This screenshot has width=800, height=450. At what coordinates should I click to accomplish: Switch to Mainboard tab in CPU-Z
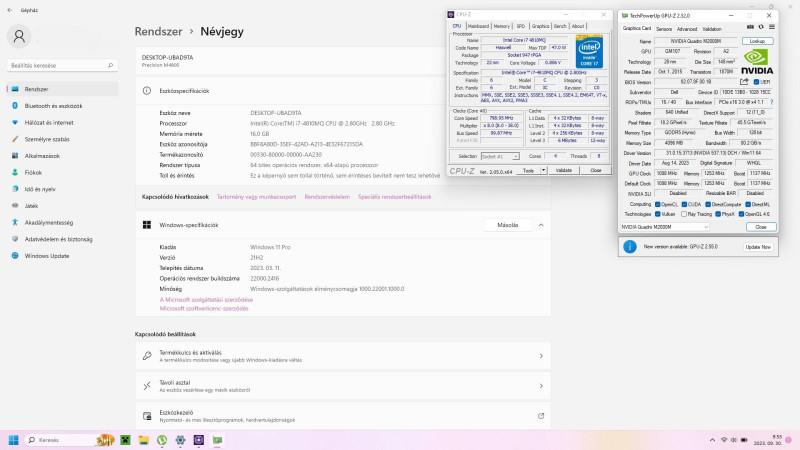478,26
